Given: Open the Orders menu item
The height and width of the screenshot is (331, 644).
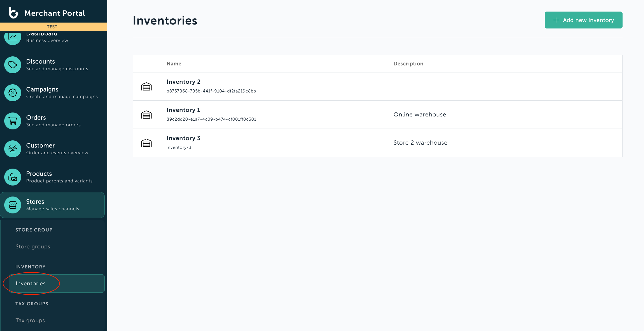Looking at the screenshot, I should (52, 121).
